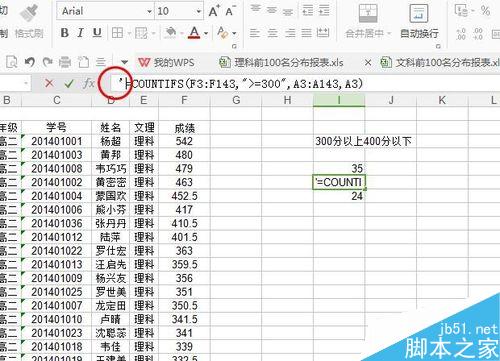Decrease font size with the A- icon
The width and height of the screenshot is (500, 361).
tap(231, 11)
